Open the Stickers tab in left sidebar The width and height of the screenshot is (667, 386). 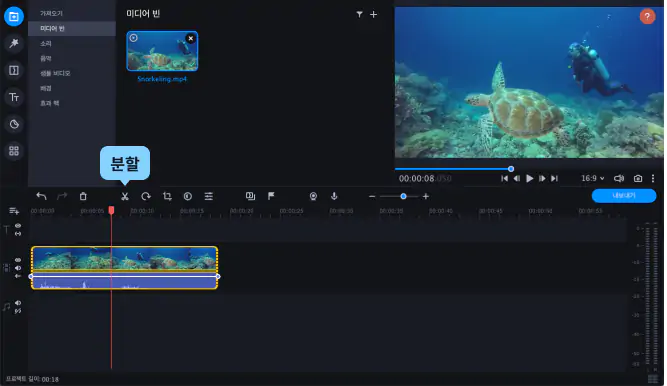coord(14,124)
